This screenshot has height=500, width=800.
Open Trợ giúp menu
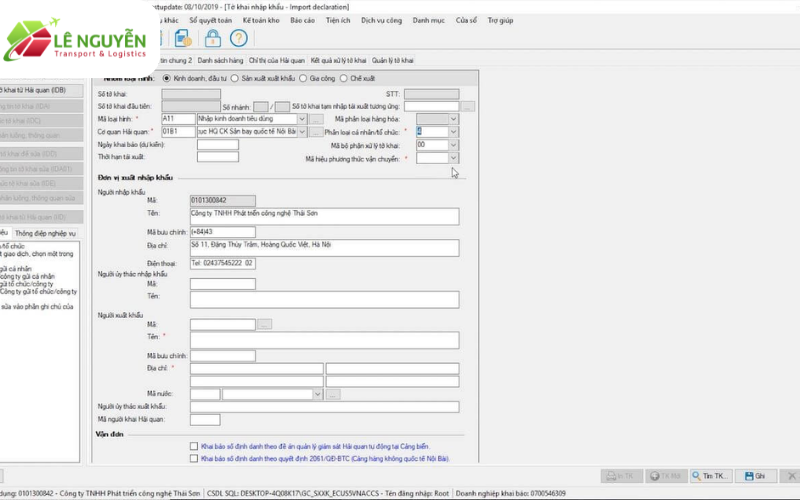point(500,20)
